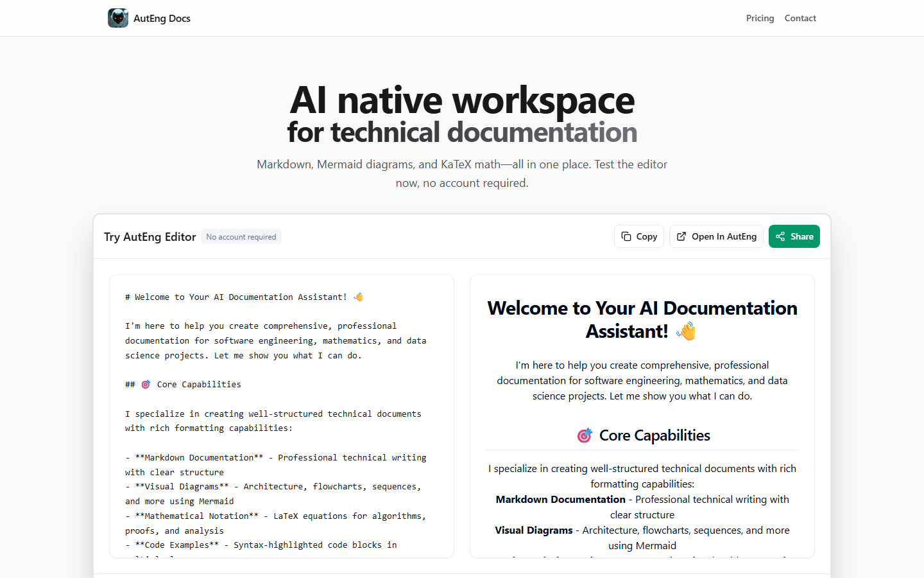Click the dart emoji in the markdown source pane
The width and height of the screenshot is (924, 578).
click(x=146, y=383)
